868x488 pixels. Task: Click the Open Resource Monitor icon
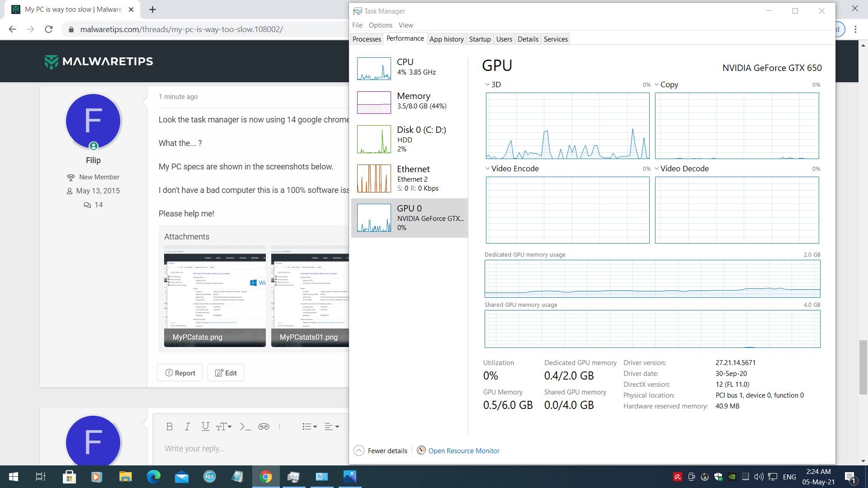pyautogui.click(x=421, y=450)
